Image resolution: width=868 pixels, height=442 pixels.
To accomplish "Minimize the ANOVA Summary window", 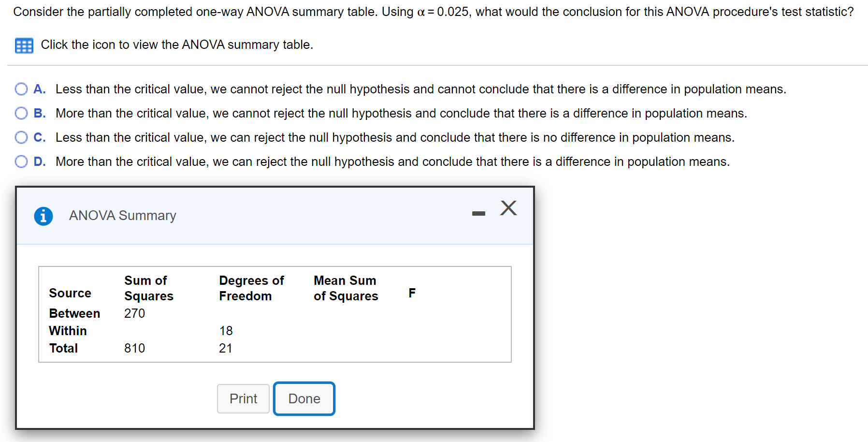I will tap(478, 211).
